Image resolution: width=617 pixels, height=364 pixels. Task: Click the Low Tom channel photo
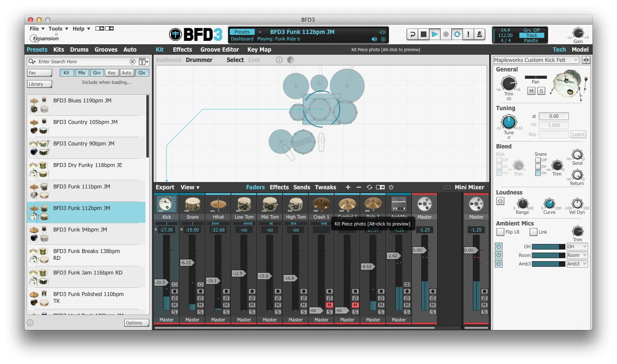244,204
